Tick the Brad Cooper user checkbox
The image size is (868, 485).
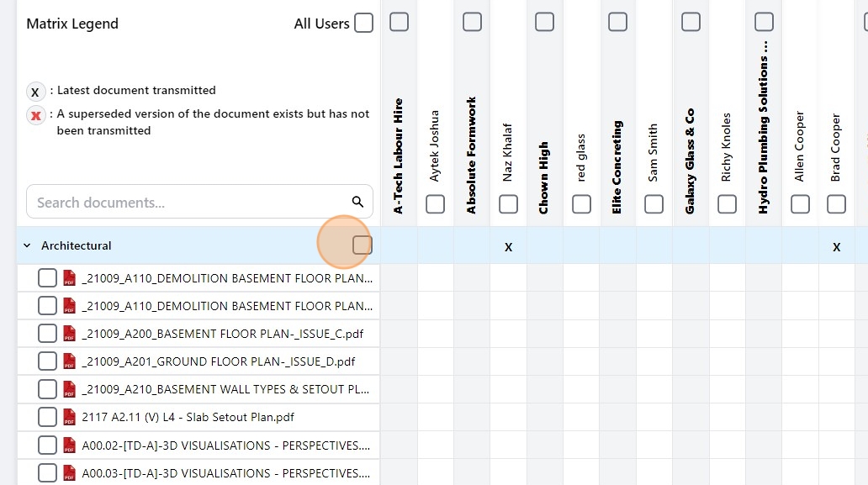coord(836,203)
